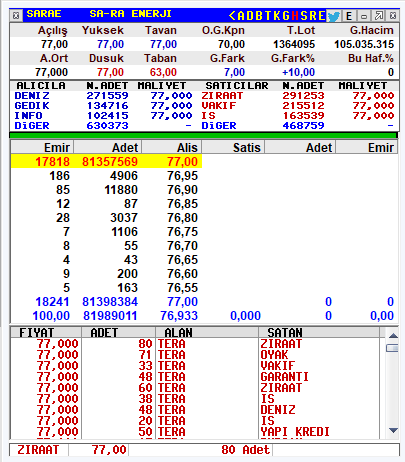Click the 'R' letter button in title bar
Image resolution: width=405 pixels, height=462 pixels.
(313, 15)
